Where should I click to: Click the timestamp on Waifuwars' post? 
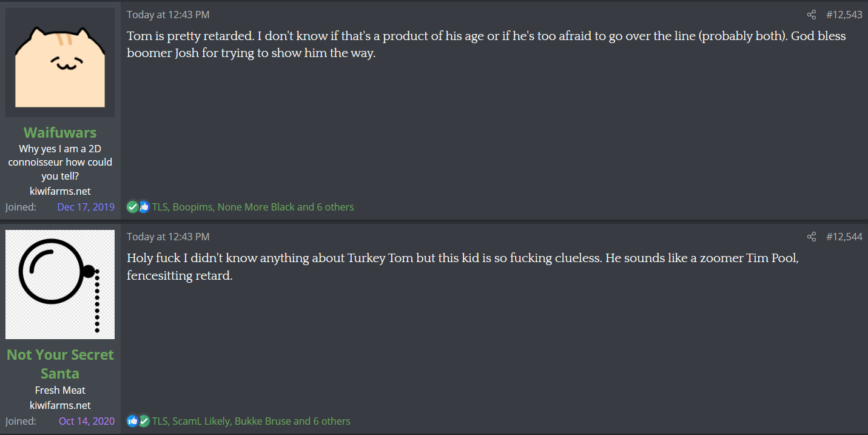coord(168,15)
